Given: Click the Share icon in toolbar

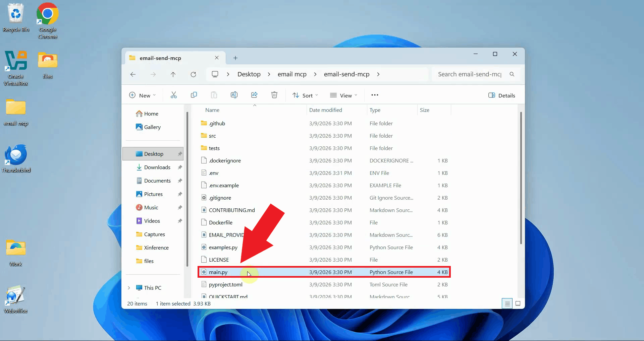Looking at the screenshot, I should [254, 95].
